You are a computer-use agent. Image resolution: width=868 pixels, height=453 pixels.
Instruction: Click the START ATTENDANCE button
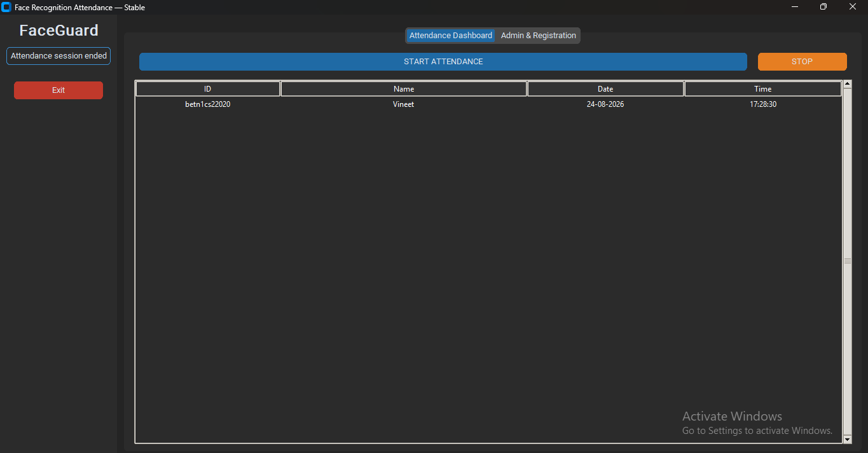tap(443, 62)
